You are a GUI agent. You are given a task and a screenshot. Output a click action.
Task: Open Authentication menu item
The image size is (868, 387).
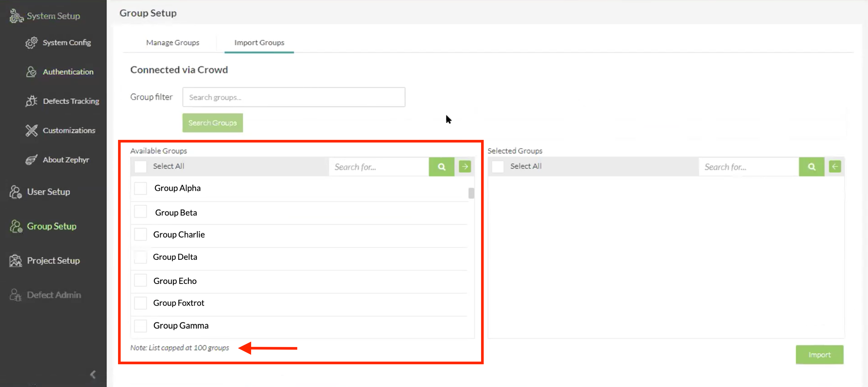pyautogui.click(x=68, y=72)
